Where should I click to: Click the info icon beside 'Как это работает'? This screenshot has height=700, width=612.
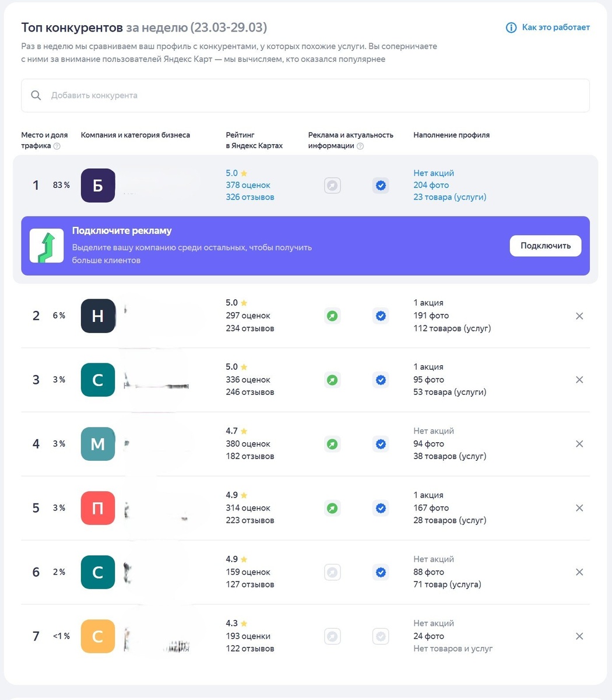[x=511, y=28]
